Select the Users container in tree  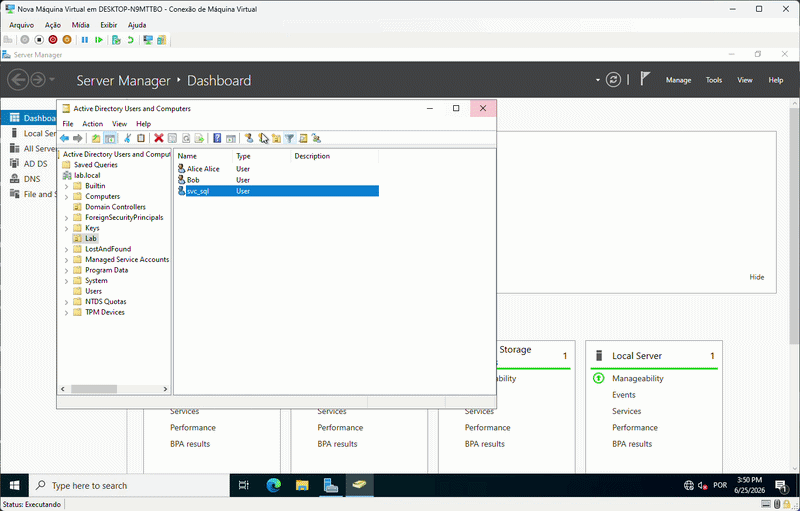(x=93, y=291)
